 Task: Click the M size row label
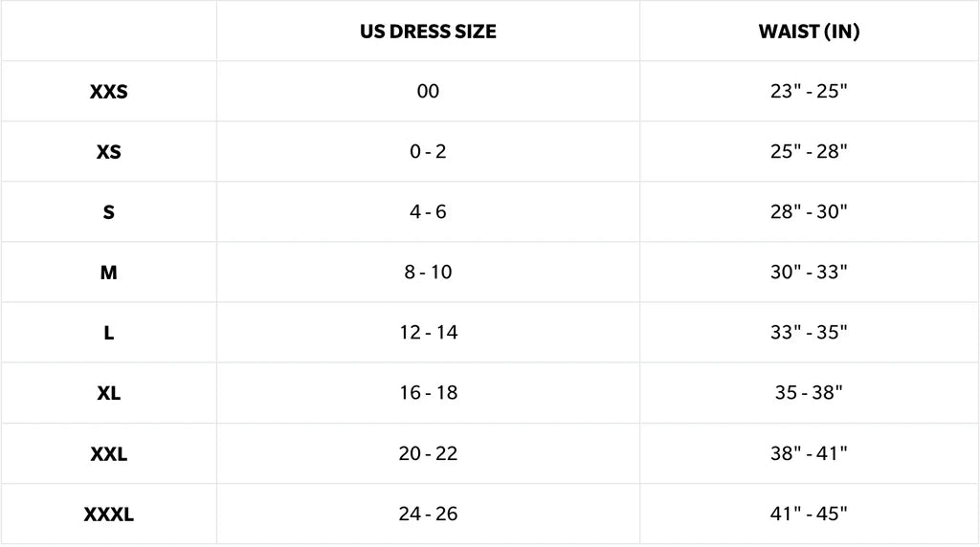coord(109,273)
